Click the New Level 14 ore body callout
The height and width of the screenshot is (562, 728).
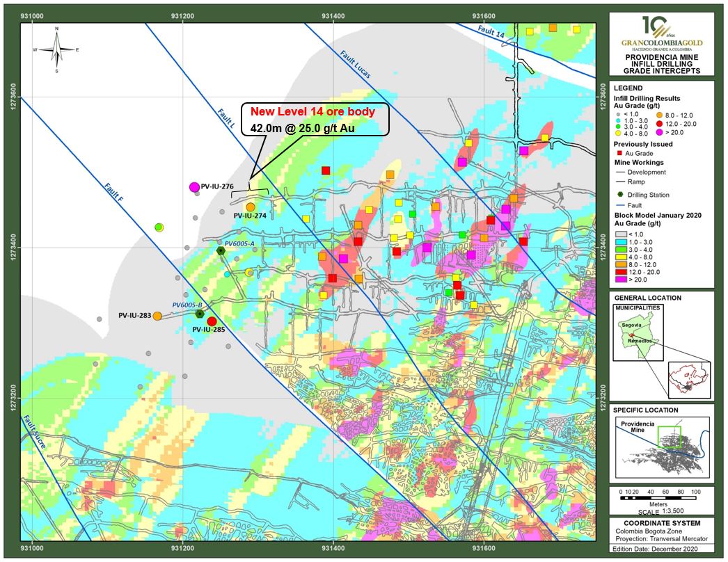[315, 119]
